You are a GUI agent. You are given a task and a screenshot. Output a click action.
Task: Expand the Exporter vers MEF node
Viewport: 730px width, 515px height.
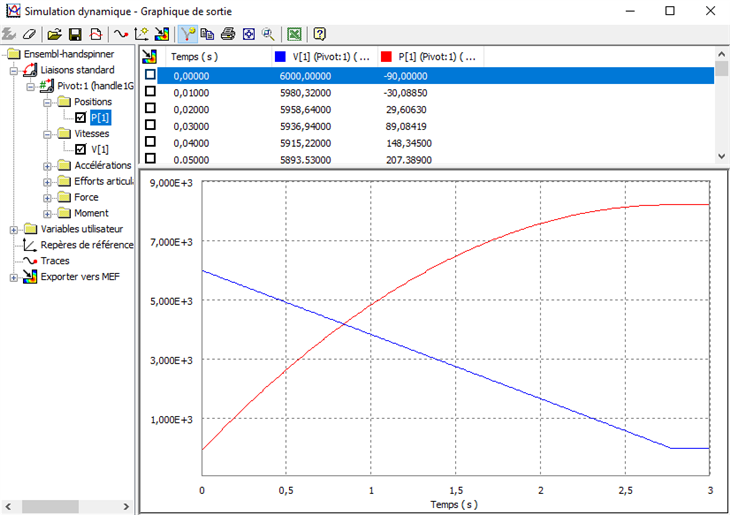[x=14, y=278]
